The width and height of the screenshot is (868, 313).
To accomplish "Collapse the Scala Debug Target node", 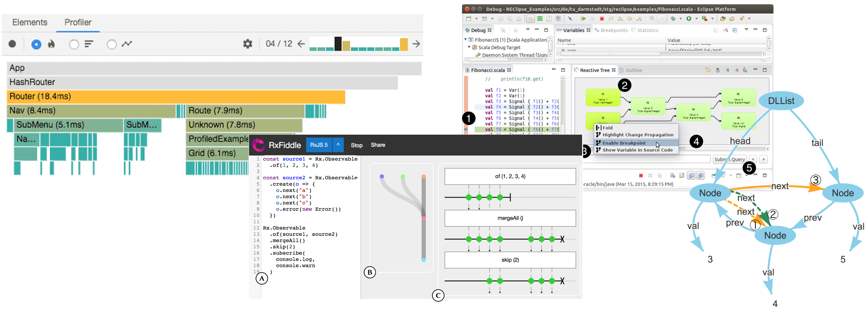I will point(469,47).
